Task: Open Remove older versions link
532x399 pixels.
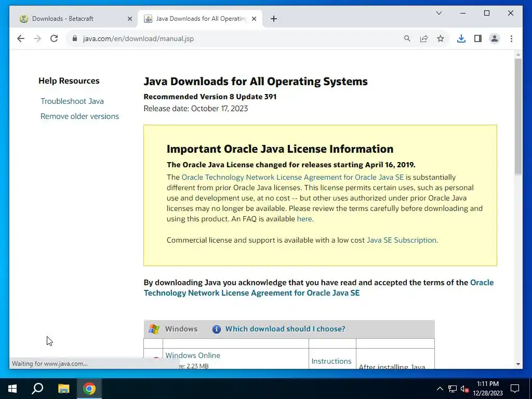Action: pyautogui.click(x=79, y=116)
